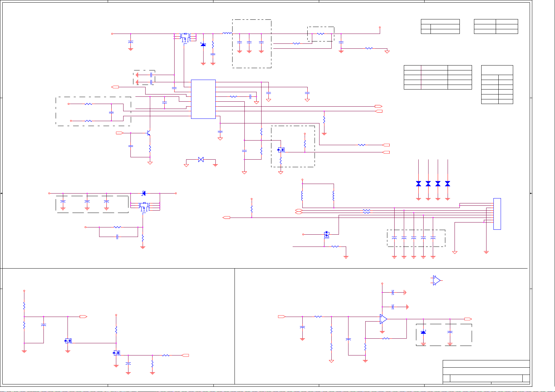The width and height of the screenshot is (555, 392).
Task: Click the diode beside the top-rail MOSFET
Action: coord(203,44)
